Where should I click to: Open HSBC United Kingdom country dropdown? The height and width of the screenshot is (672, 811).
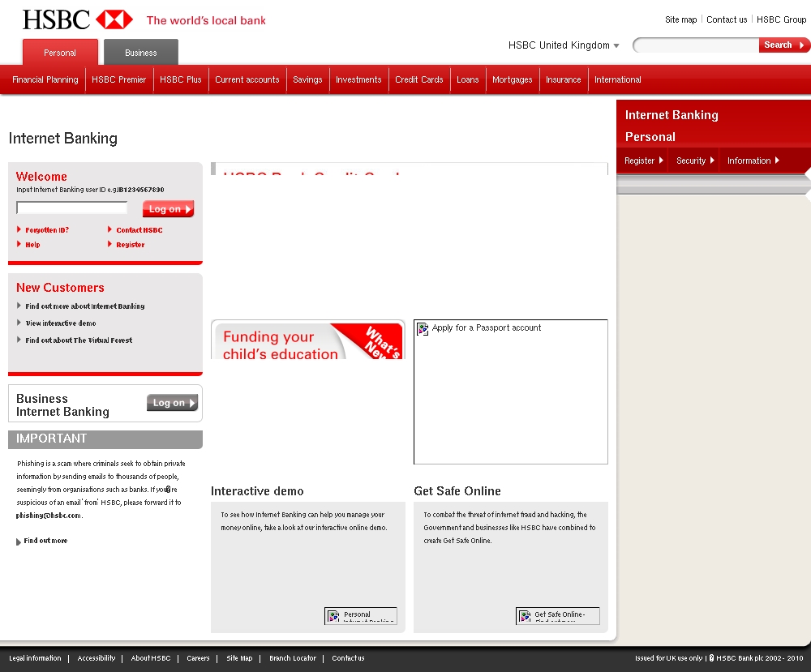pos(564,45)
